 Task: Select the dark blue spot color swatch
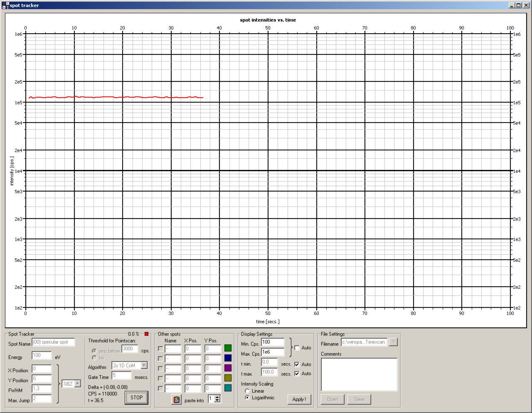[x=228, y=358]
